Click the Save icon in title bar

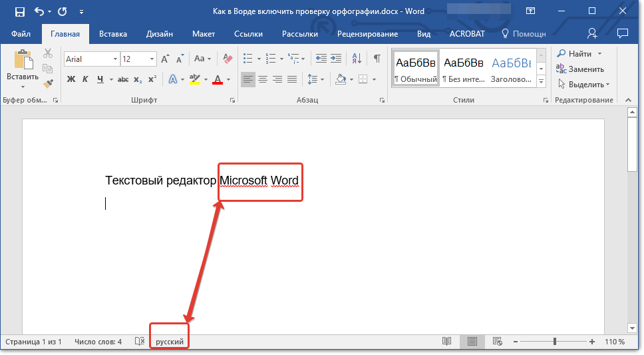(19, 11)
